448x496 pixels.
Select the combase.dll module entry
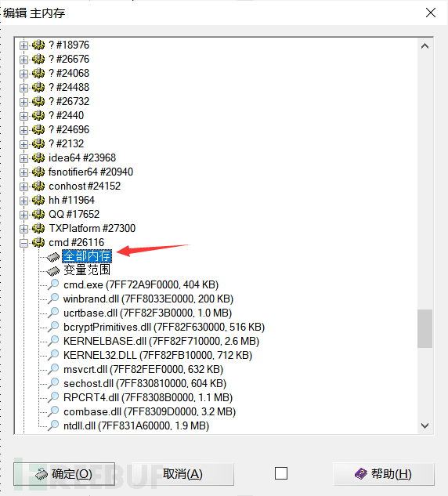pos(150,411)
